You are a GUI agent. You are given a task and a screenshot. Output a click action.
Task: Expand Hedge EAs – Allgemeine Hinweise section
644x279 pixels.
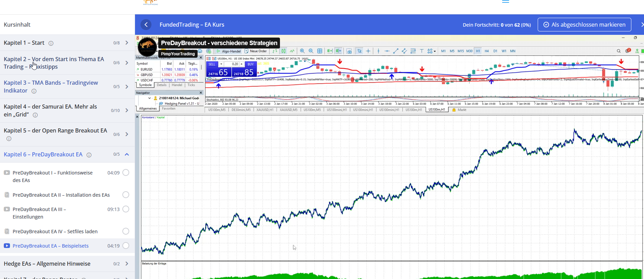tap(127, 264)
